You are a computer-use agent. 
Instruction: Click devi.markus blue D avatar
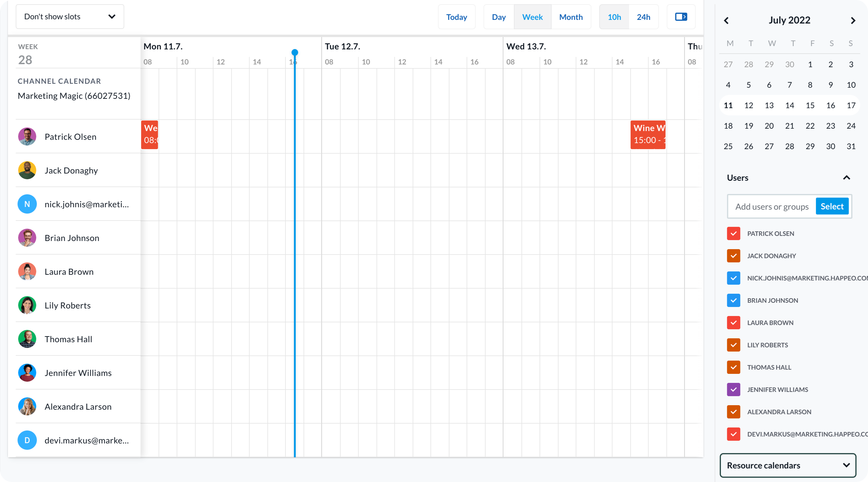[x=27, y=440]
